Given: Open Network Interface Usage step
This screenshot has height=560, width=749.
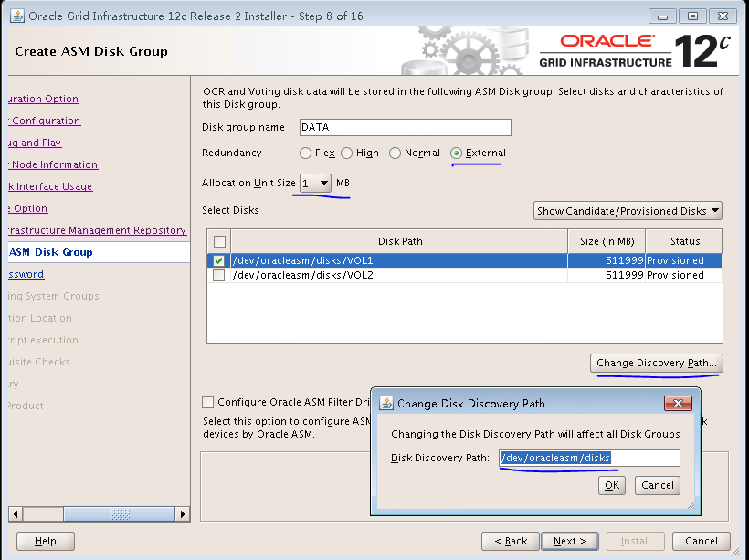Looking at the screenshot, I should 50,187.
